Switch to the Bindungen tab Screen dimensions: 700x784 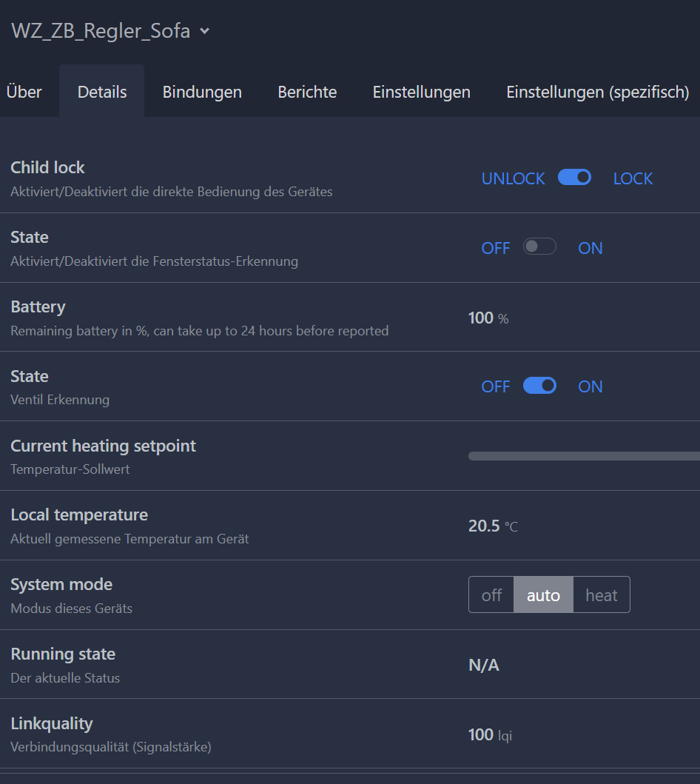[202, 93]
